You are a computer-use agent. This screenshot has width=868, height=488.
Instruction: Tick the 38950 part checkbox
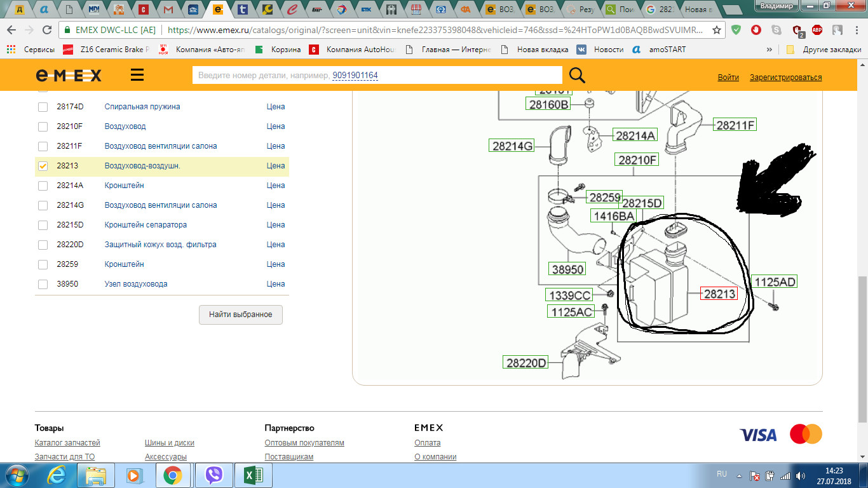pyautogui.click(x=43, y=284)
